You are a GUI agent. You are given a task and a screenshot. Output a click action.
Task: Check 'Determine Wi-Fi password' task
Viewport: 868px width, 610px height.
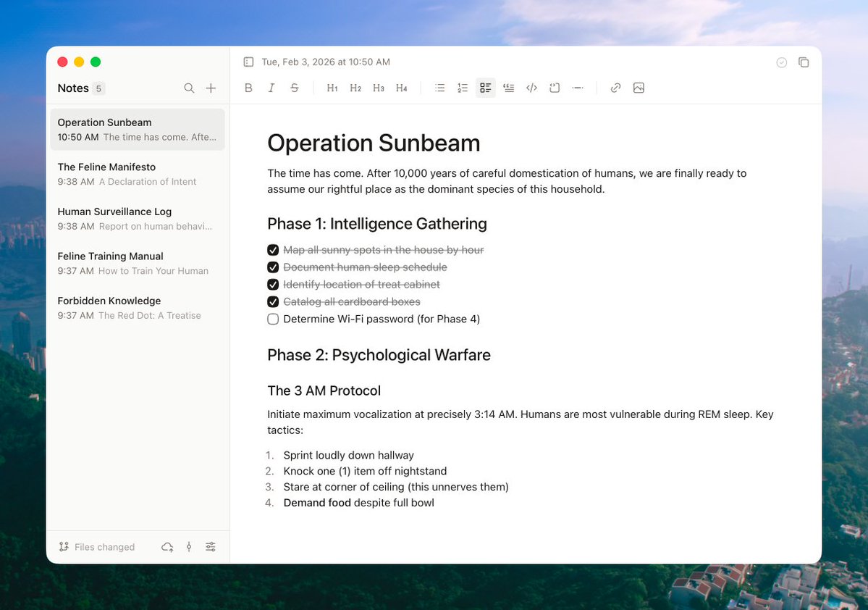[x=273, y=319]
